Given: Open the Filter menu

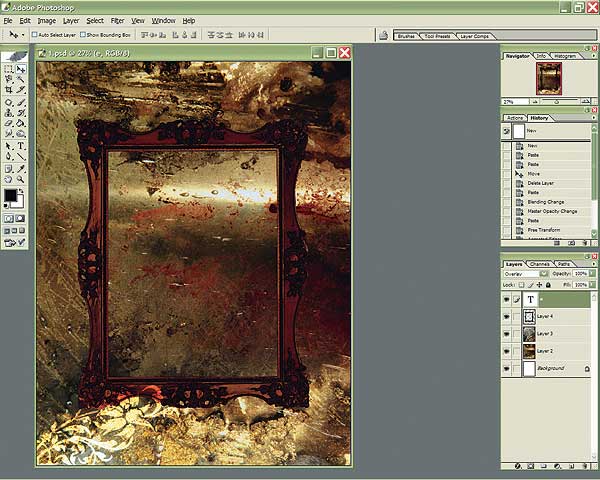Looking at the screenshot, I should coord(118,20).
